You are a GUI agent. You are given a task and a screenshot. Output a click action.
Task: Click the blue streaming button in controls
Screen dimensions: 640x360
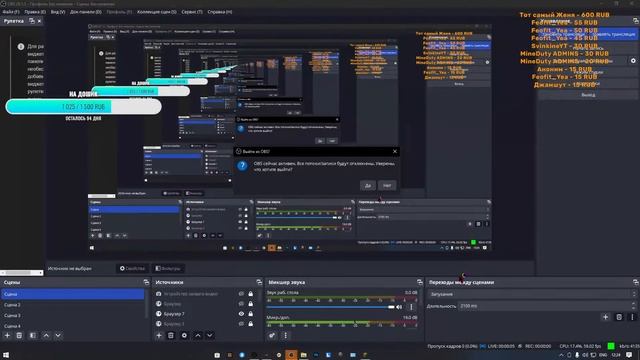coord(588,34)
